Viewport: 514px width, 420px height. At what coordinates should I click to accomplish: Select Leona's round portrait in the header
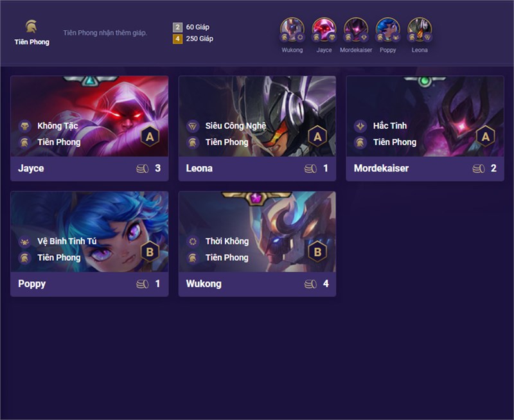(420, 30)
